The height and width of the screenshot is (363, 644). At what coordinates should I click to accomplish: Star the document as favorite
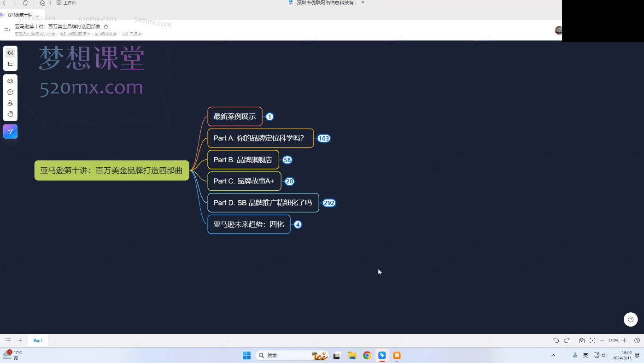[106, 27]
